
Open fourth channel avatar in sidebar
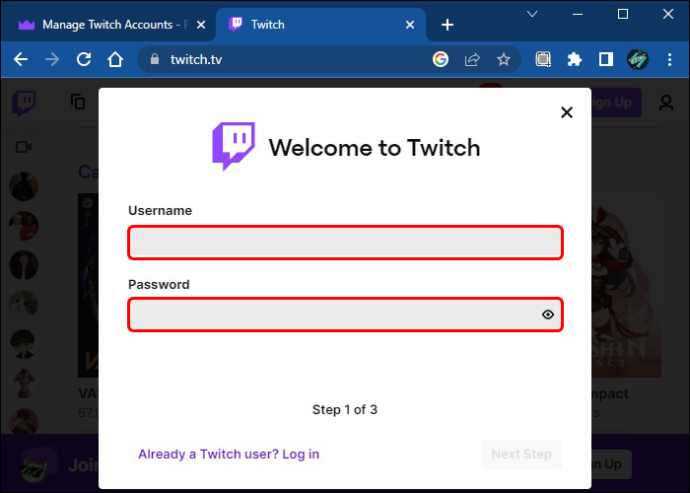click(24, 304)
